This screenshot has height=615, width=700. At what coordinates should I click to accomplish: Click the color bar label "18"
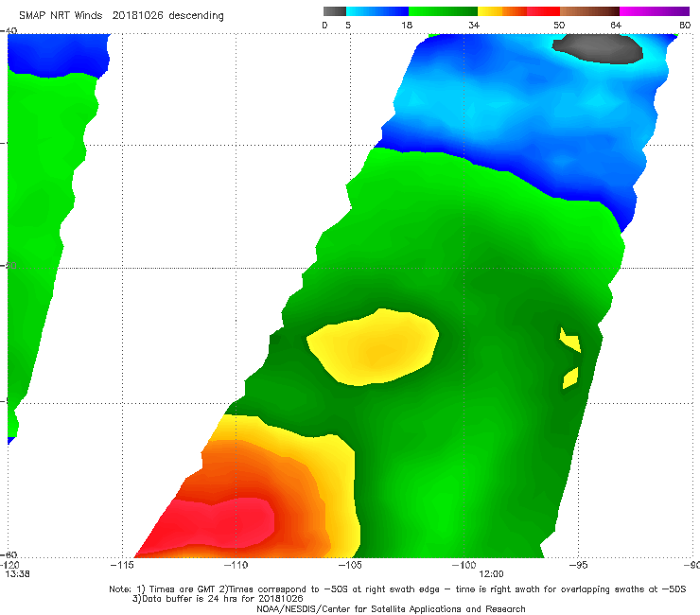[x=407, y=26]
